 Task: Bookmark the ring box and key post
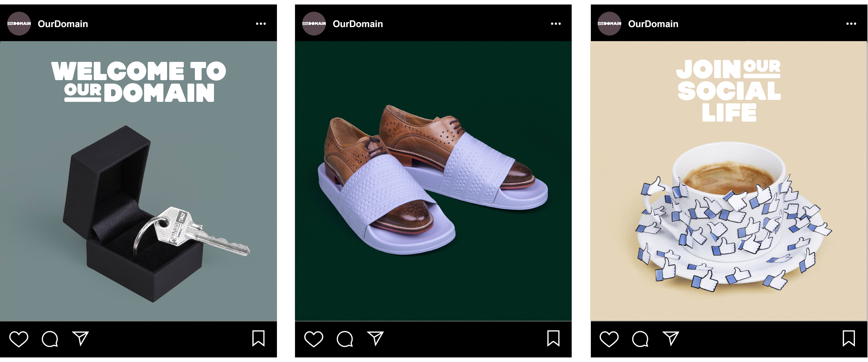click(258, 338)
